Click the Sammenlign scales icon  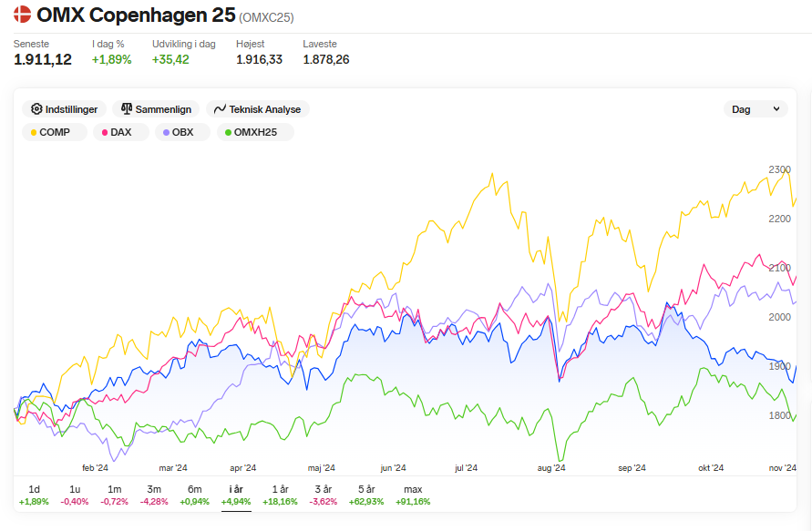tap(127, 108)
